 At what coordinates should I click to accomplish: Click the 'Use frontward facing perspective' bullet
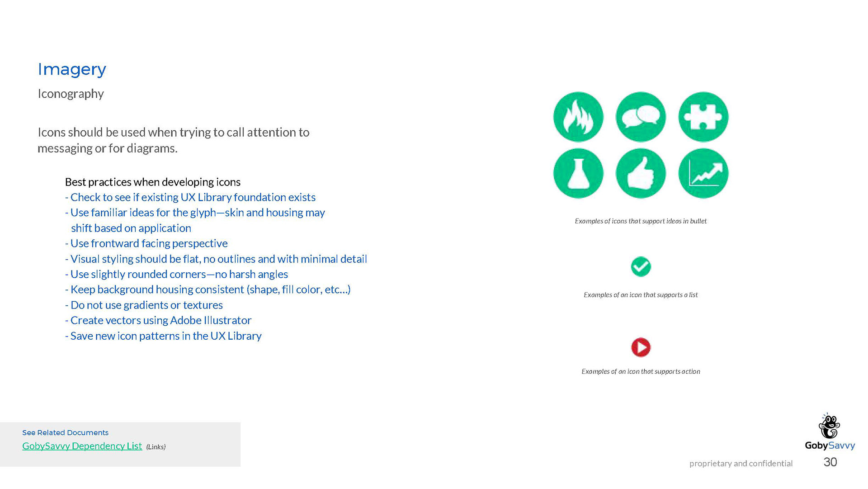pos(146,243)
